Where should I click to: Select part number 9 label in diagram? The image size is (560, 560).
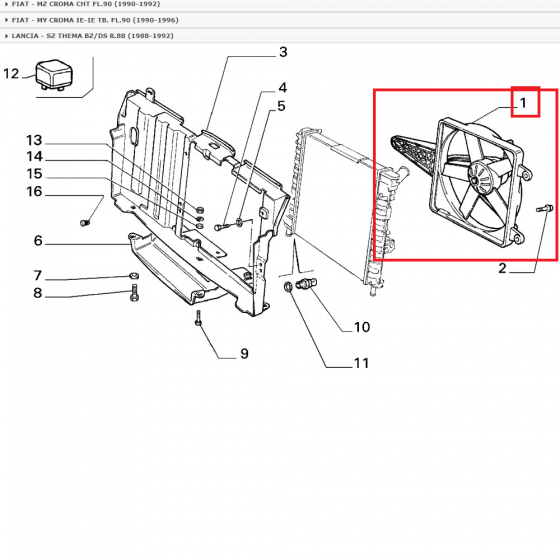pos(244,354)
